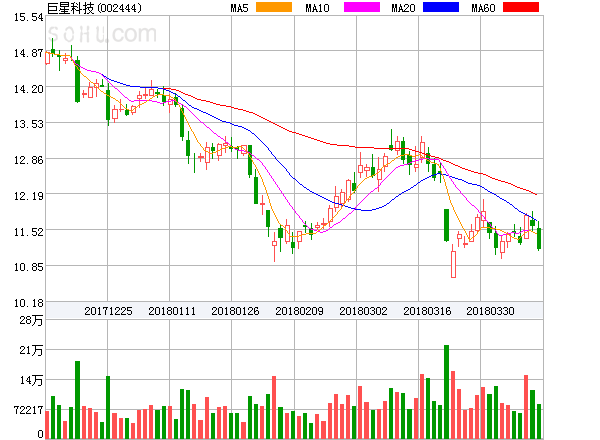Click the 10.85 price axis label
This screenshot has width=600, height=440.
click(x=29, y=267)
